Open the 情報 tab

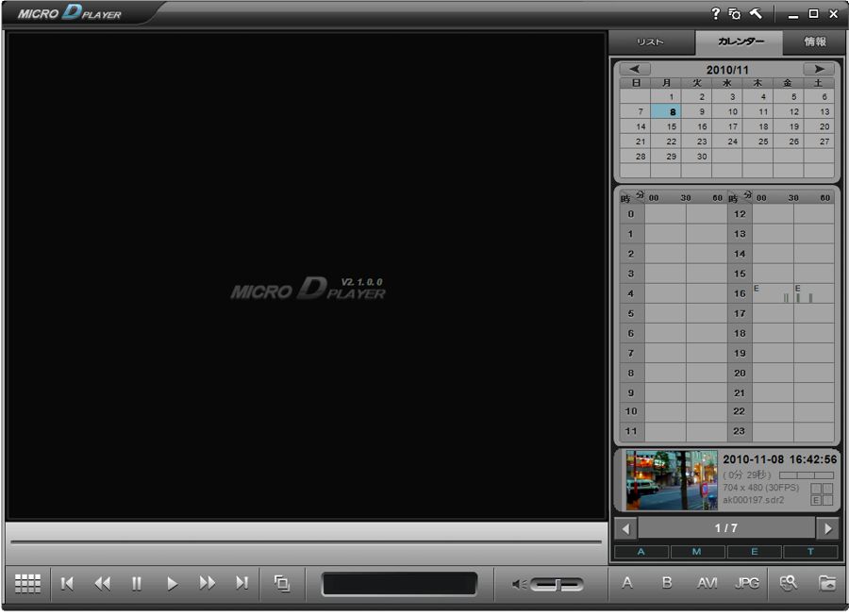[x=815, y=42]
